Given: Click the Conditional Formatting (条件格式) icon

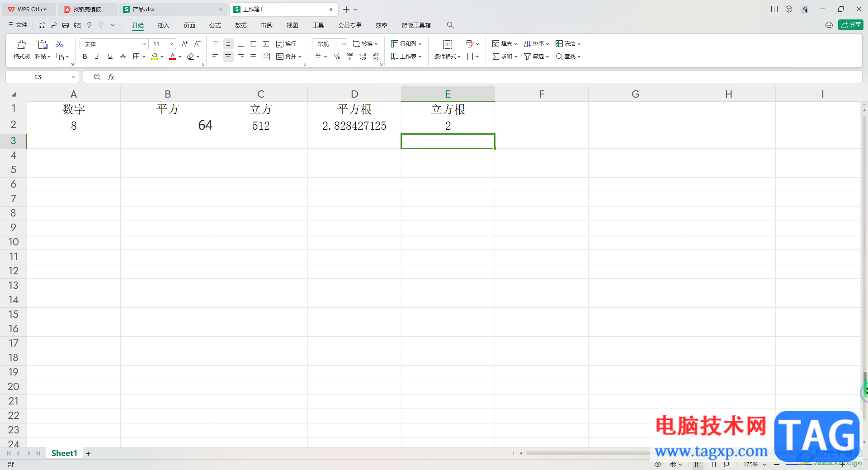Looking at the screenshot, I should pos(448,44).
